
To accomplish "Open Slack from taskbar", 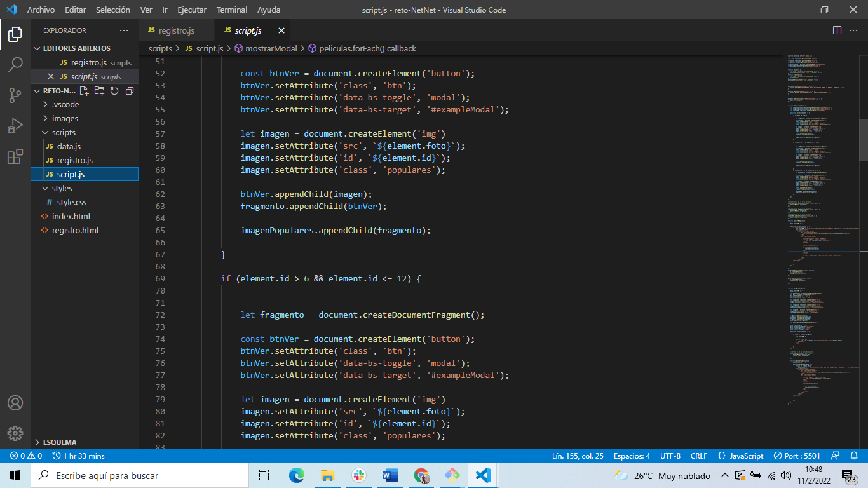I will (x=358, y=475).
